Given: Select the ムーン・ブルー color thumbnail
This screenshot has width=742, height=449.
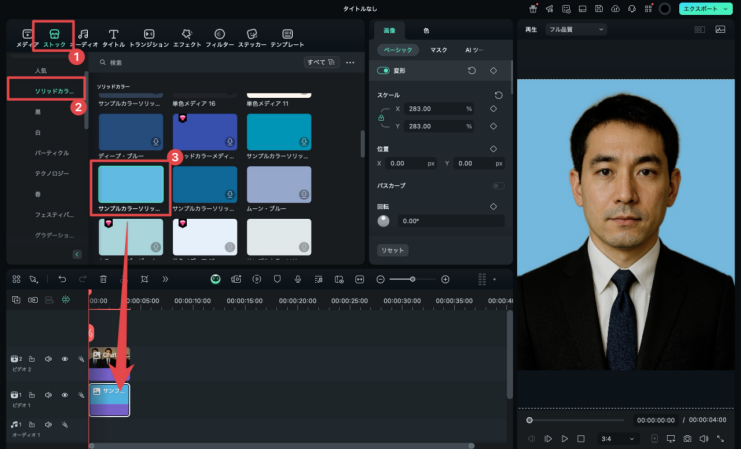Looking at the screenshot, I should 279,185.
